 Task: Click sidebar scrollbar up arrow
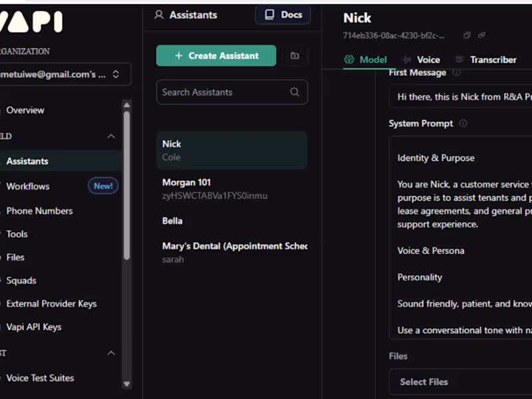tap(126, 105)
